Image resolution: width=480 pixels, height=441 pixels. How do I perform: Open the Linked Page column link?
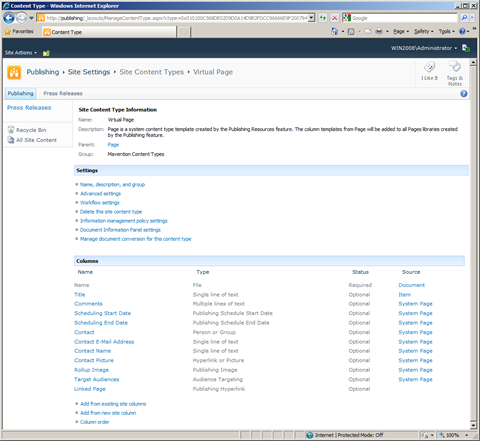click(x=90, y=389)
